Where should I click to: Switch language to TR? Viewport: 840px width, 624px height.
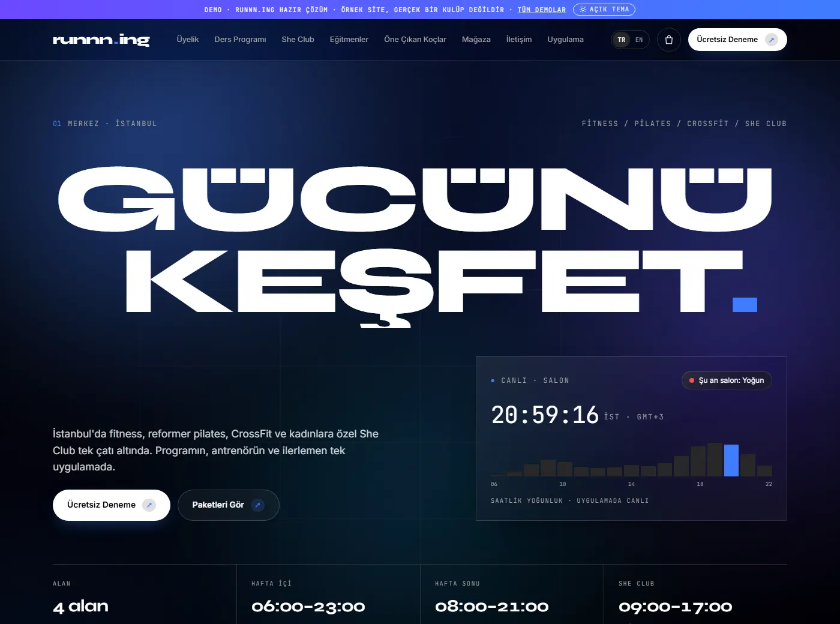(622, 40)
